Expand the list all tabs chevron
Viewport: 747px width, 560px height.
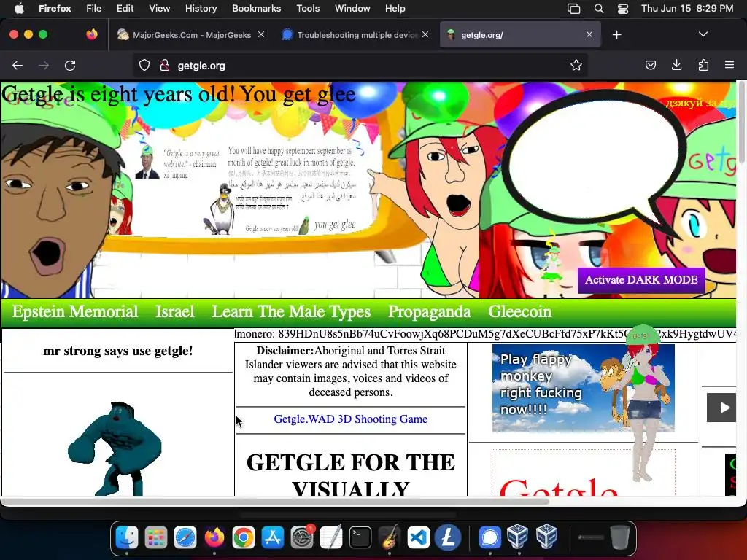tap(703, 34)
